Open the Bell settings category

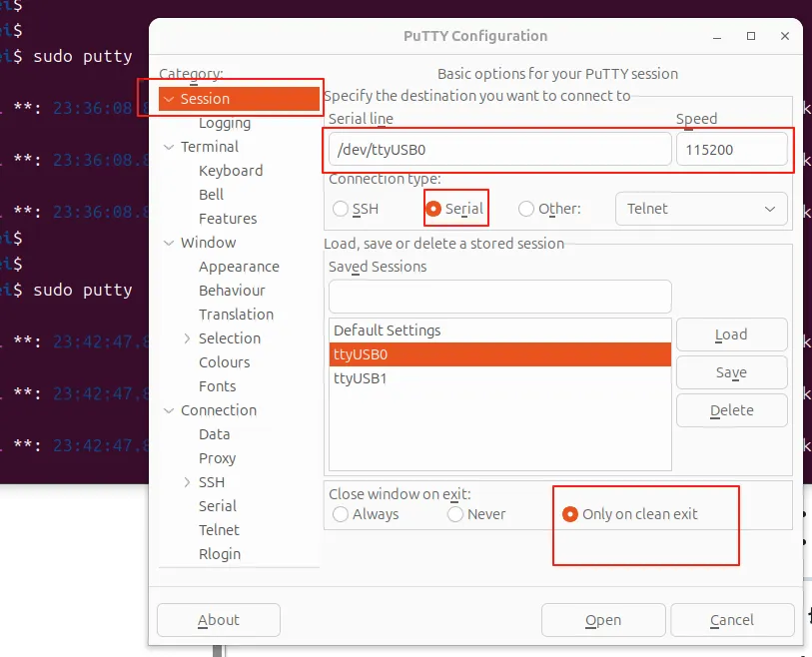click(x=212, y=195)
